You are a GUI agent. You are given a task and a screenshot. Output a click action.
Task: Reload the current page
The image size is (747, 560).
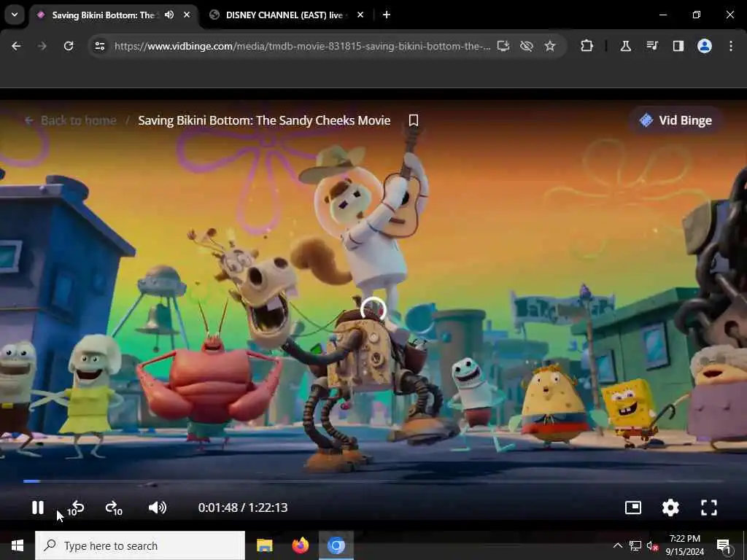(69, 46)
